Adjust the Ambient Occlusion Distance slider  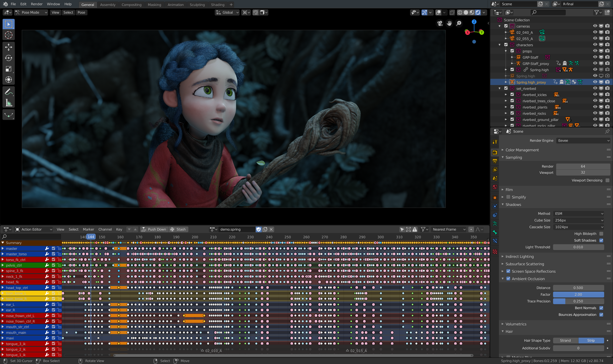(578, 288)
